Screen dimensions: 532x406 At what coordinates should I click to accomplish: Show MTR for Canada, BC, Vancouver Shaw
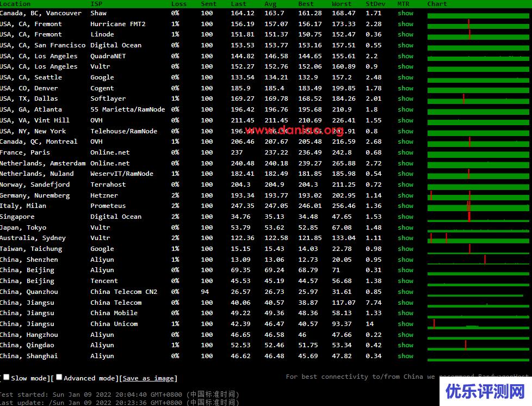click(405, 13)
